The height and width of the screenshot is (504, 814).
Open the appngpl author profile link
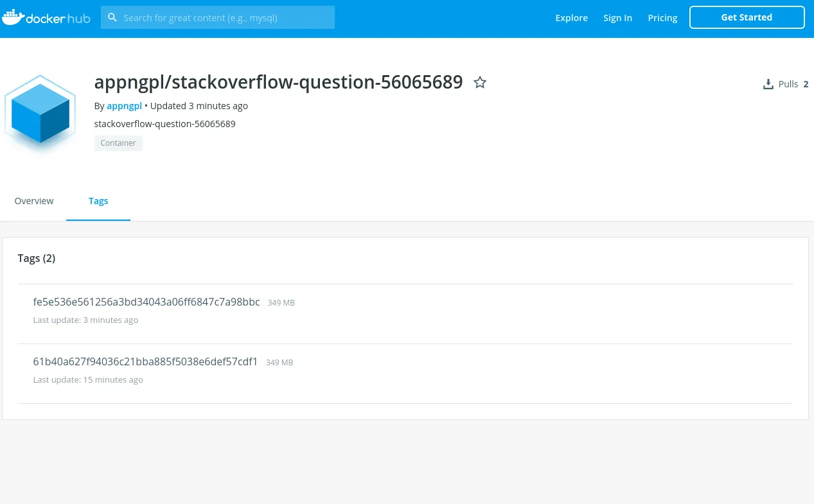click(124, 106)
